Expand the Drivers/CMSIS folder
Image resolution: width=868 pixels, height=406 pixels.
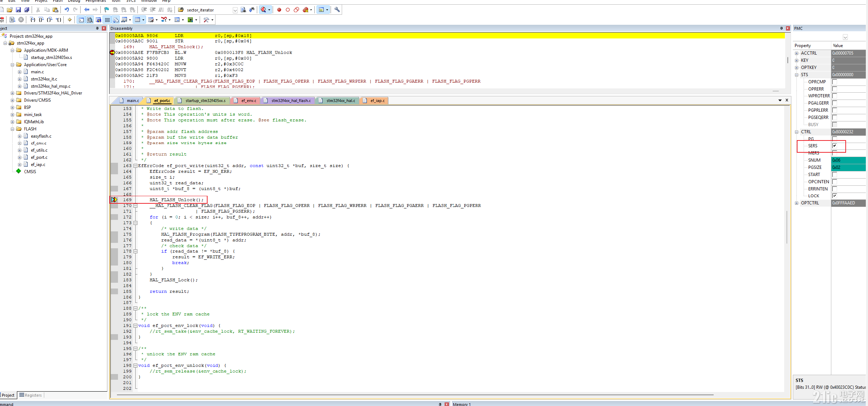click(13, 100)
